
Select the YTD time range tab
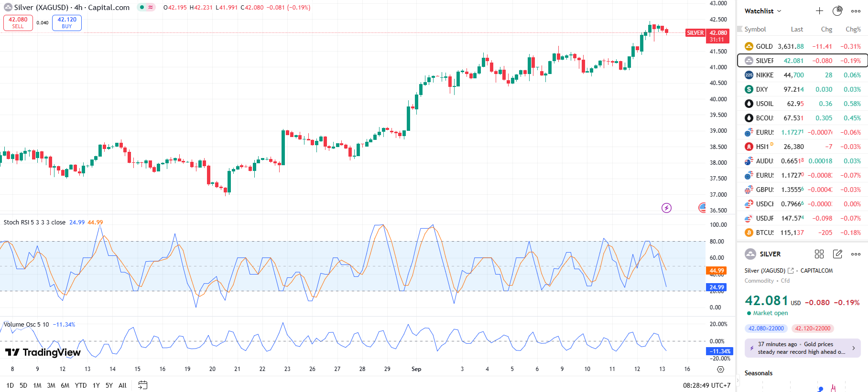click(81, 385)
